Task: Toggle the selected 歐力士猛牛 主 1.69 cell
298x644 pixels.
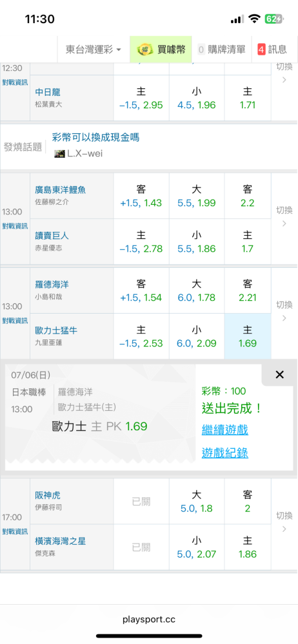Action: coord(248,336)
